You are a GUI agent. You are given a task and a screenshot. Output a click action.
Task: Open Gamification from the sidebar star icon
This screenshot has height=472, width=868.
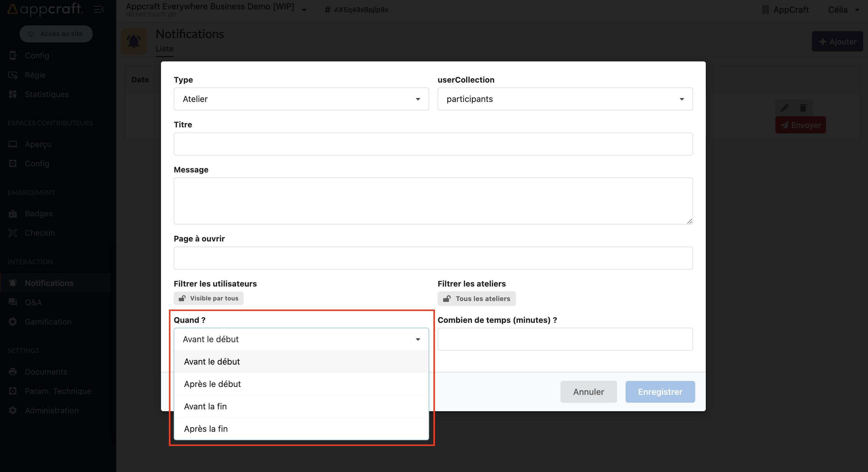(13, 322)
